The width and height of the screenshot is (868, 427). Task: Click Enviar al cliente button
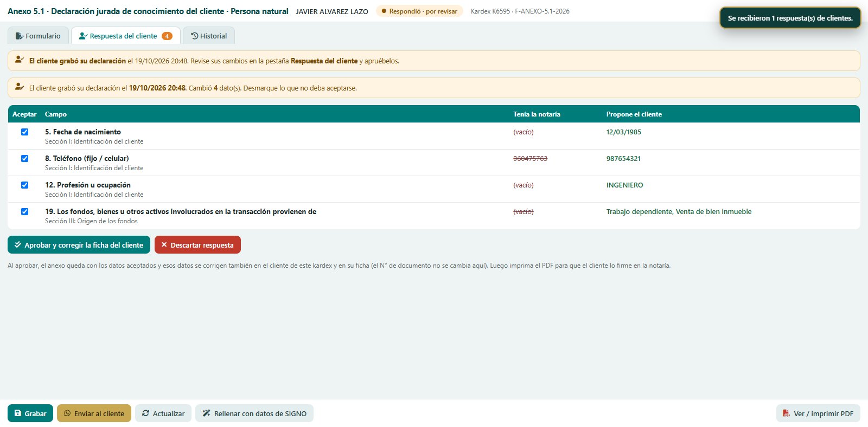click(94, 413)
